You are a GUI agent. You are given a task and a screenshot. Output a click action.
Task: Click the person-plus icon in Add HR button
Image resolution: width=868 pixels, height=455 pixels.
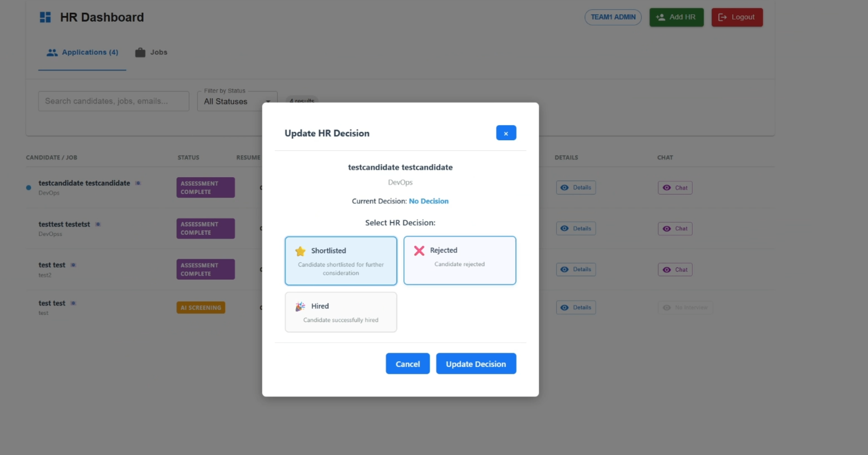pos(660,17)
